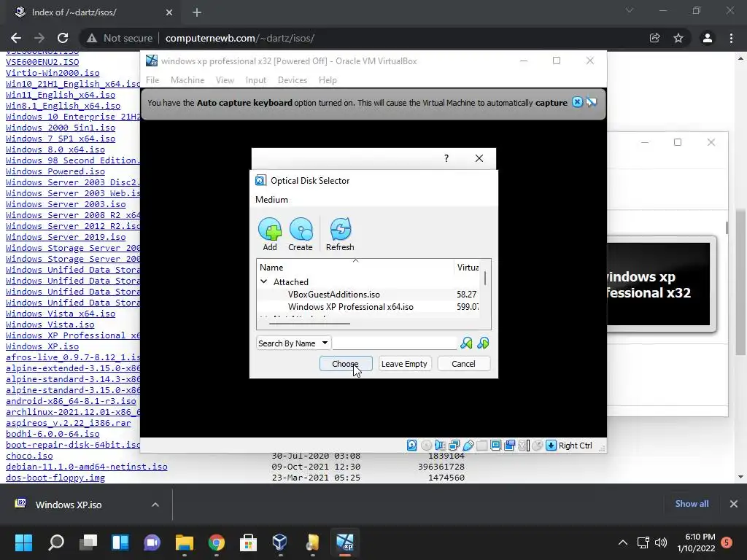This screenshot has height=560, width=747.
Task: Open VirtualBox cube icon in taskbar
Action: click(x=280, y=542)
